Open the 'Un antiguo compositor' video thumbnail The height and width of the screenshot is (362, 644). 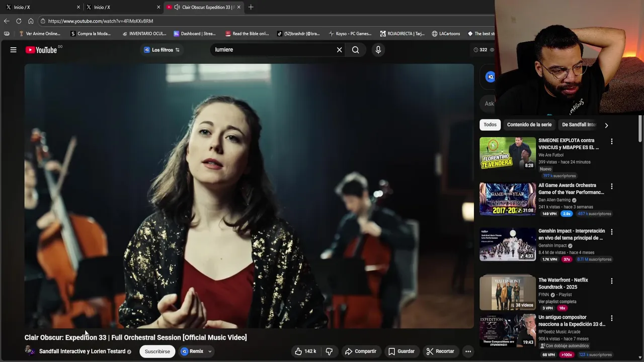508,331
